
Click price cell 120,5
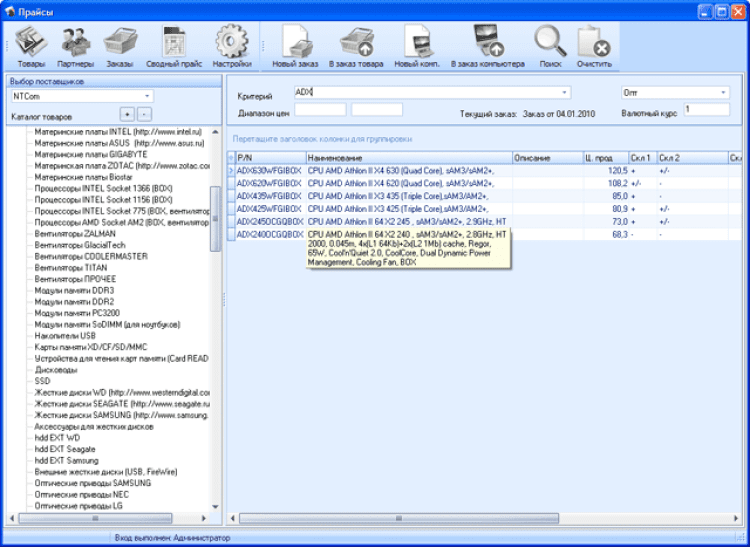click(x=605, y=170)
